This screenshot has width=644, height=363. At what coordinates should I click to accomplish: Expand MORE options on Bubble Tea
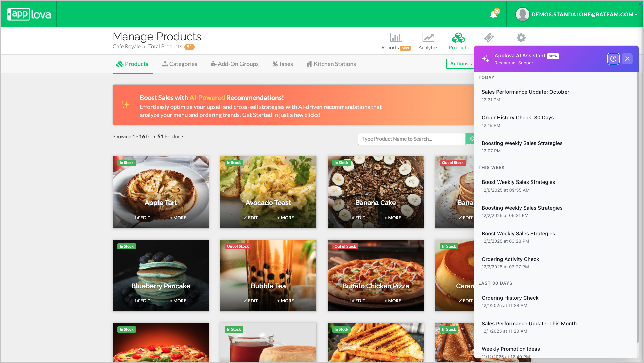click(x=285, y=301)
